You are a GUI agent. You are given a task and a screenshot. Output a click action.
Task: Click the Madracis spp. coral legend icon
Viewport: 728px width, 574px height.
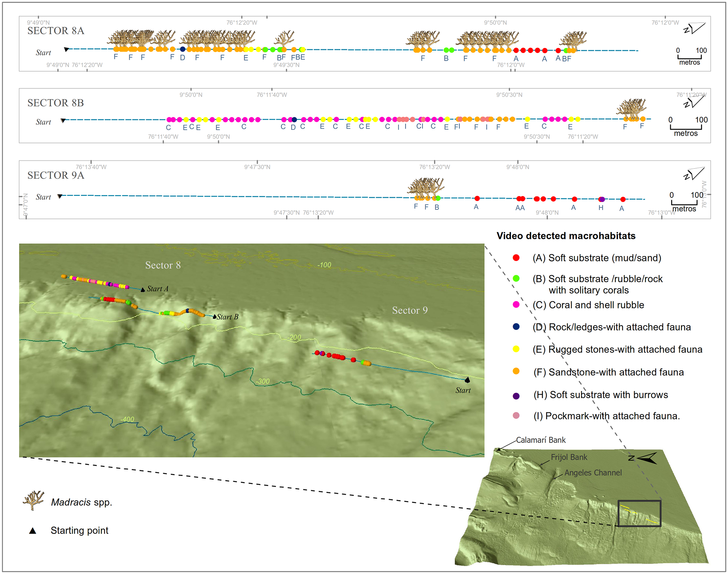coord(33,500)
